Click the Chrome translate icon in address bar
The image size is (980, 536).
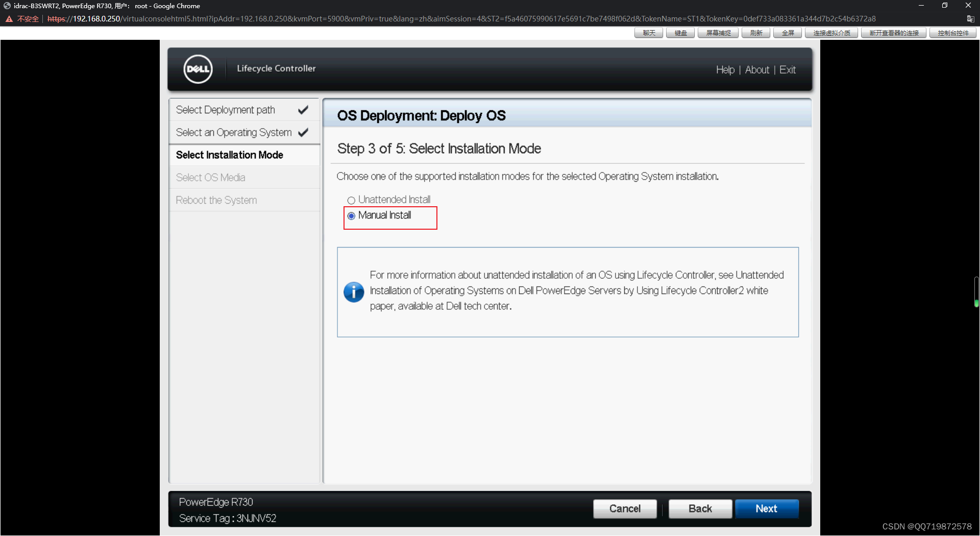click(970, 19)
